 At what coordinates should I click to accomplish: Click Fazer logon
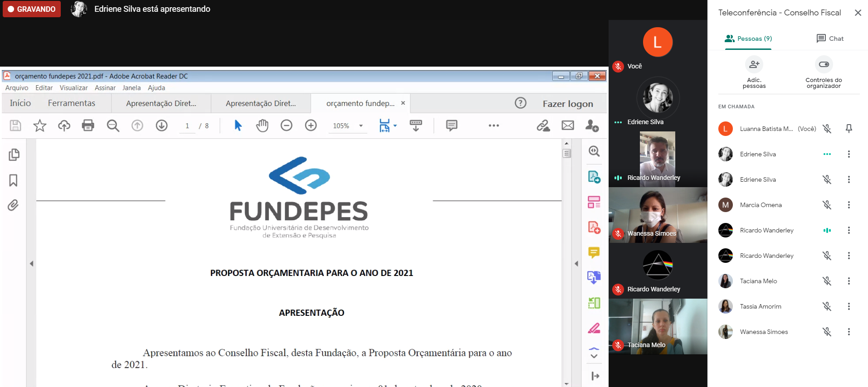[x=568, y=104]
